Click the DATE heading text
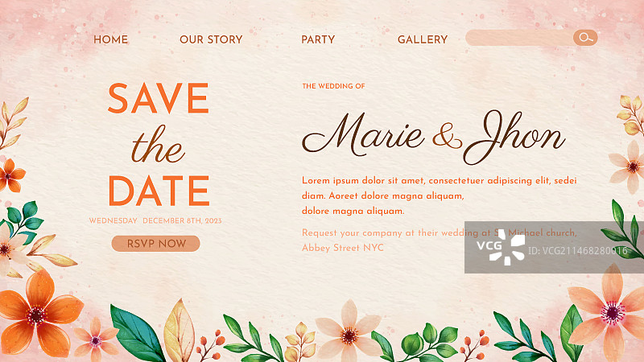Screen dimensions: 644x362 pyautogui.click(x=159, y=191)
